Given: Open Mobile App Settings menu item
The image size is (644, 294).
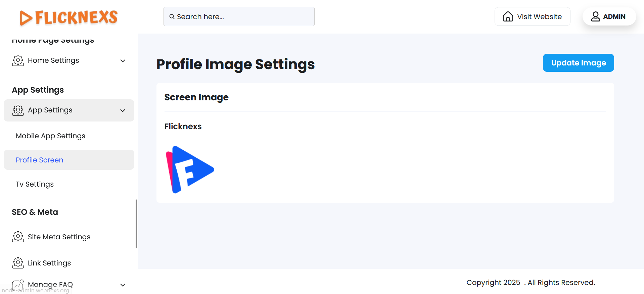Looking at the screenshot, I should [50, 136].
